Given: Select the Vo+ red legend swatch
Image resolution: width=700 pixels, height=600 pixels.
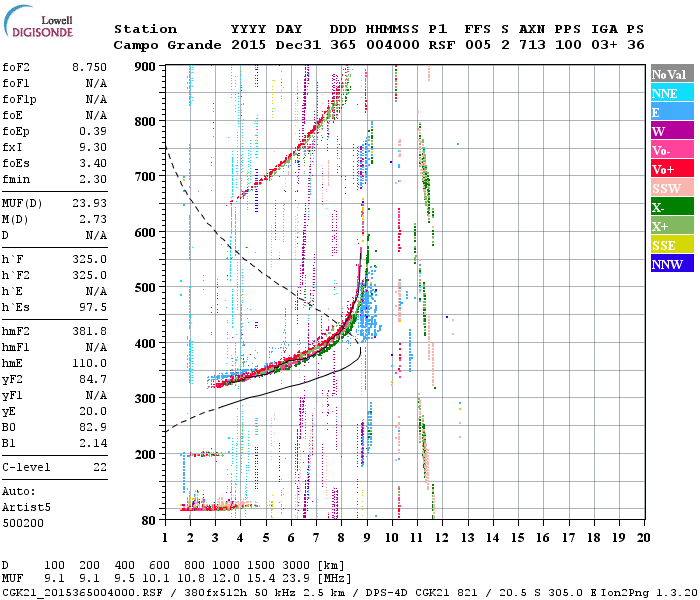Looking at the screenshot, I should point(672,169).
